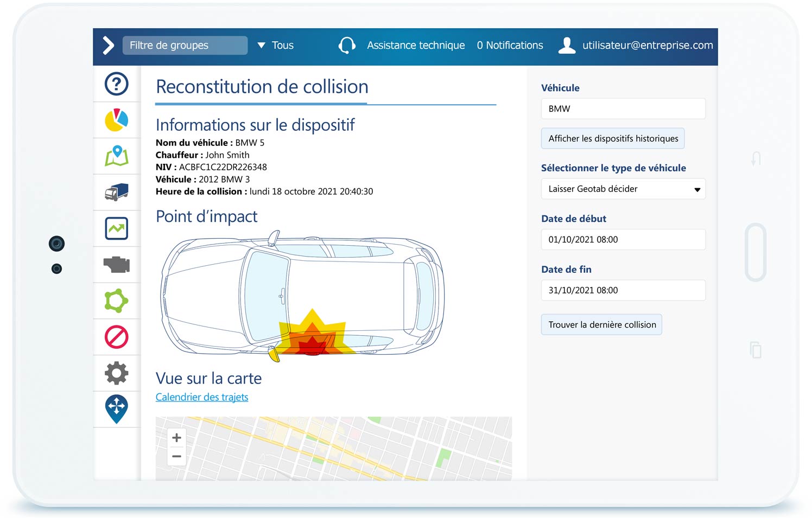Click the Chauffeur John Smith text
This screenshot has height=518, width=812.
[x=202, y=155]
